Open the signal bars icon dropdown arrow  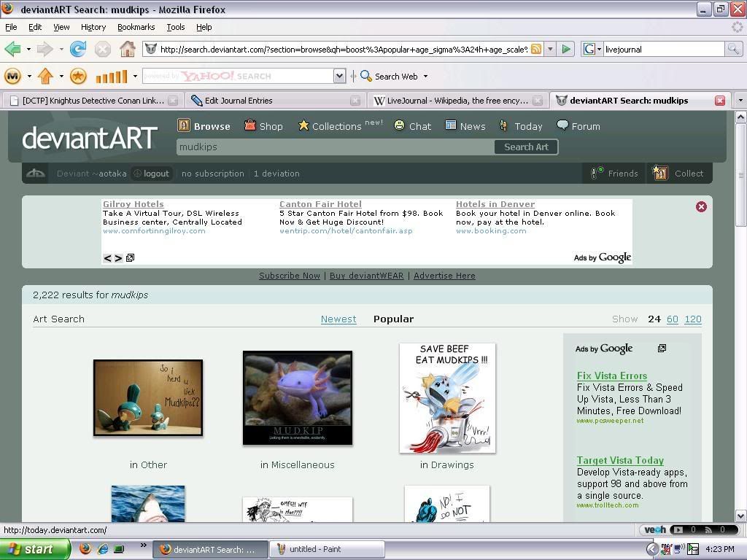(x=135, y=76)
